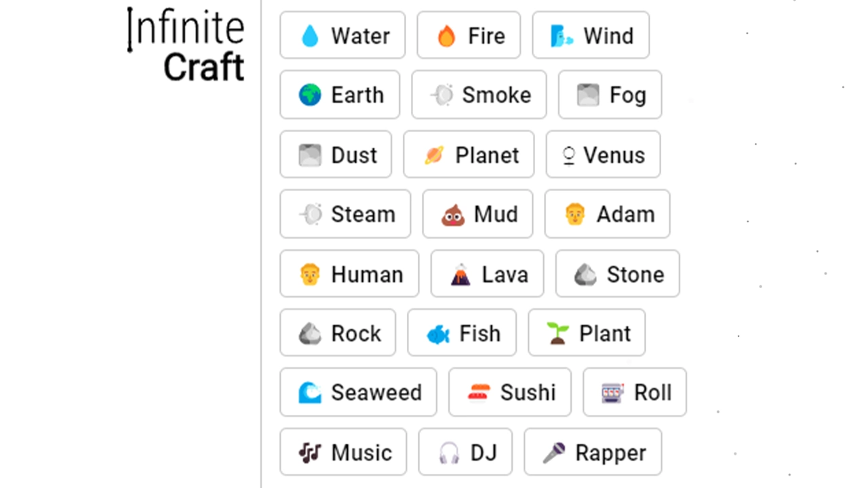Select the Adam element

[607, 214]
